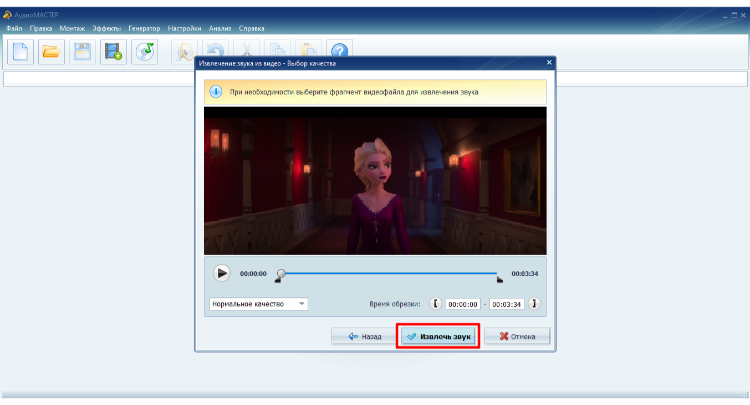Viewport: 750px width, 405px height.
Task: Open the Настройки menu
Action: click(x=184, y=29)
